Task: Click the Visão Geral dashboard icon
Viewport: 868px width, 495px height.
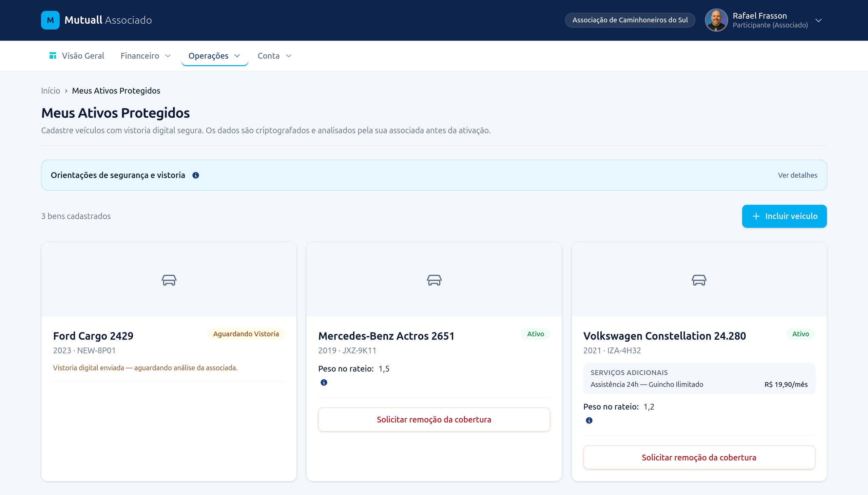Action: coord(53,56)
